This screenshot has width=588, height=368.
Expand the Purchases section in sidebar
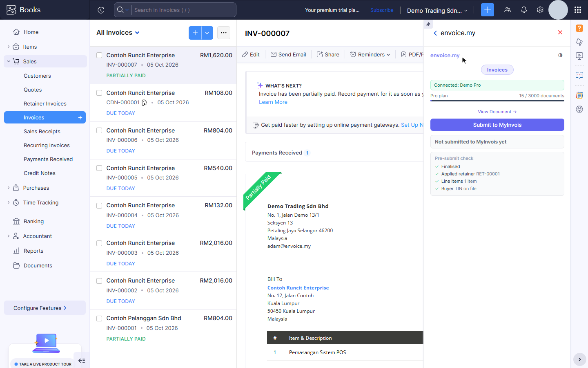9,188
